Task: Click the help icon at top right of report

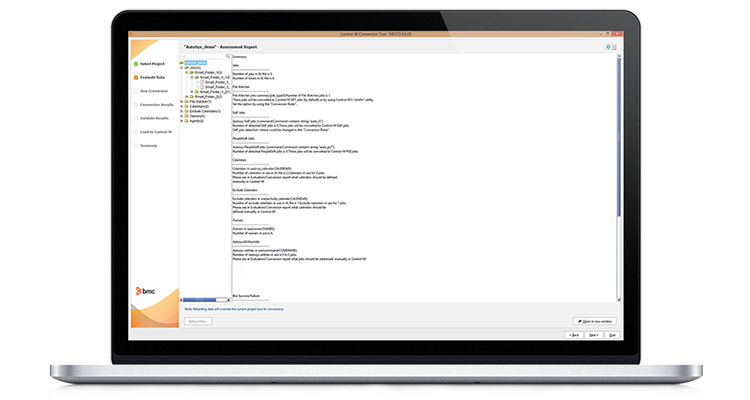Action: [612, 46]
